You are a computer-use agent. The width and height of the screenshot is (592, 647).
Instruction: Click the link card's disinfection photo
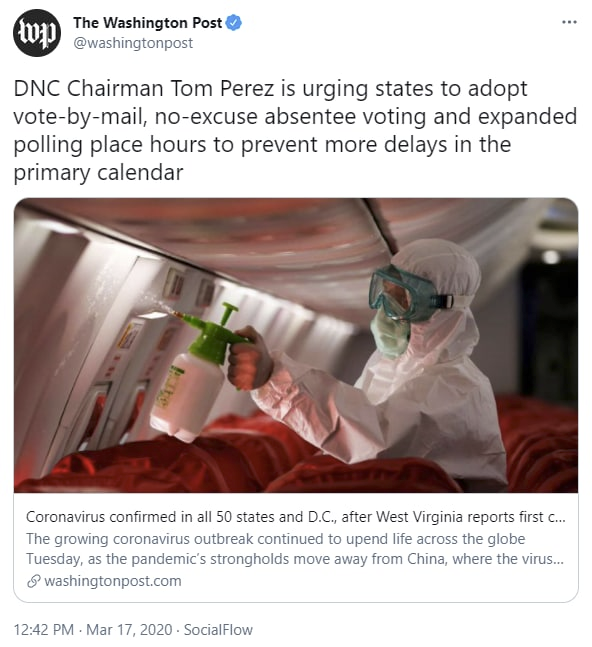[x=296, y=345]
